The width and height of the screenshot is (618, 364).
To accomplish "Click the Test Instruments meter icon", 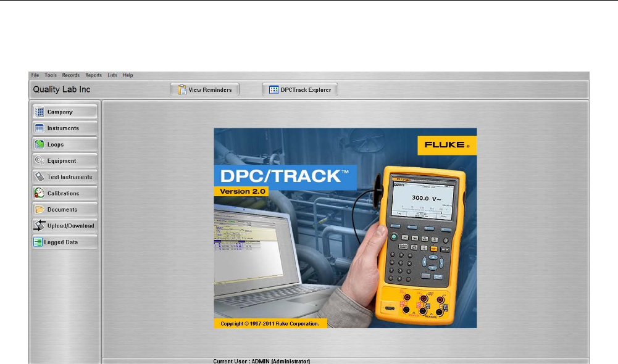I will tap(40, 176).
